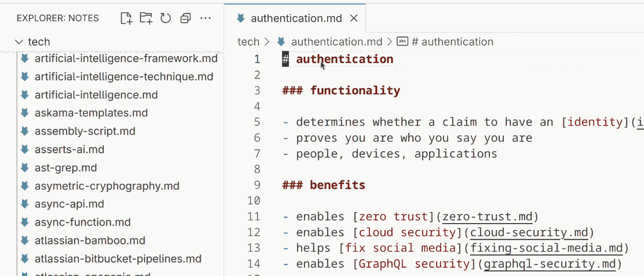Open artificial-intelligence.md file
Viewport: 644px width, 276px height.
tap(96, 95)
